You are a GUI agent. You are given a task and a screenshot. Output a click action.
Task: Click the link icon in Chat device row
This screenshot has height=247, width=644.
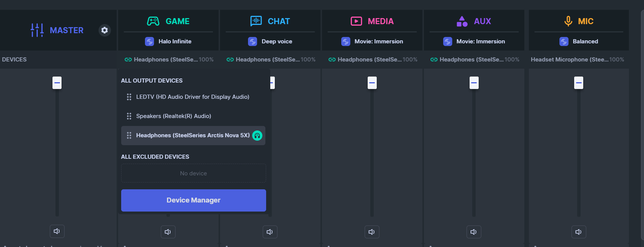[230, 60]
